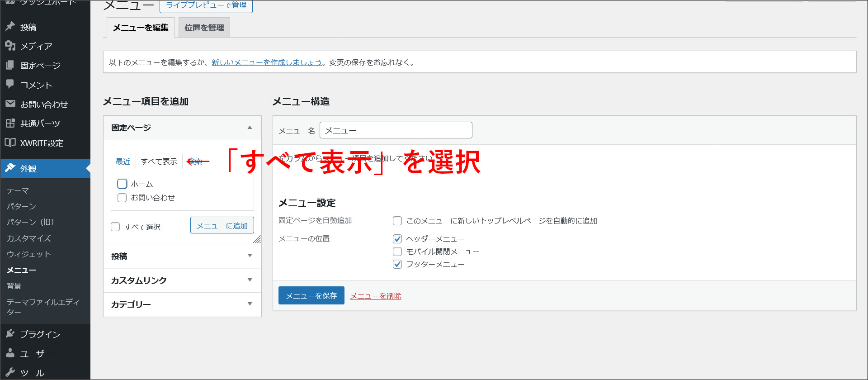Image resolution: width=868 pixels, height=380 pixels.
Task: Switch to 位置を管理 tab
Action: coord(204,28)
